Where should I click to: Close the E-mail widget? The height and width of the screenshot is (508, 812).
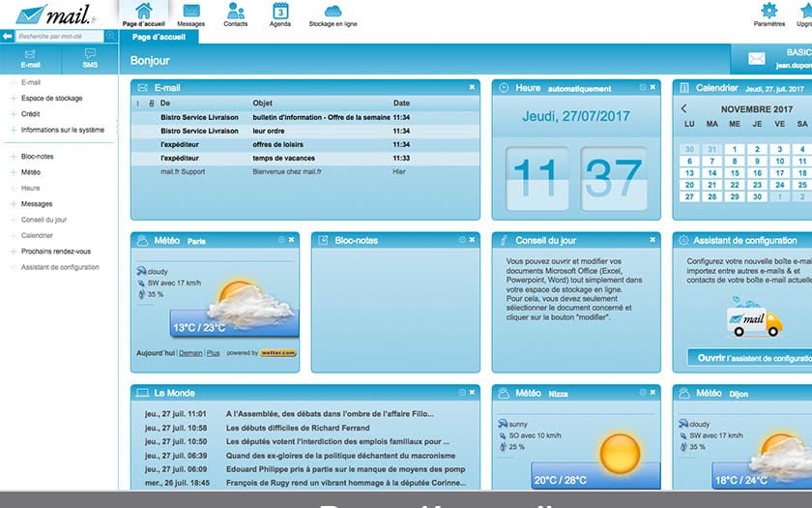472,87
